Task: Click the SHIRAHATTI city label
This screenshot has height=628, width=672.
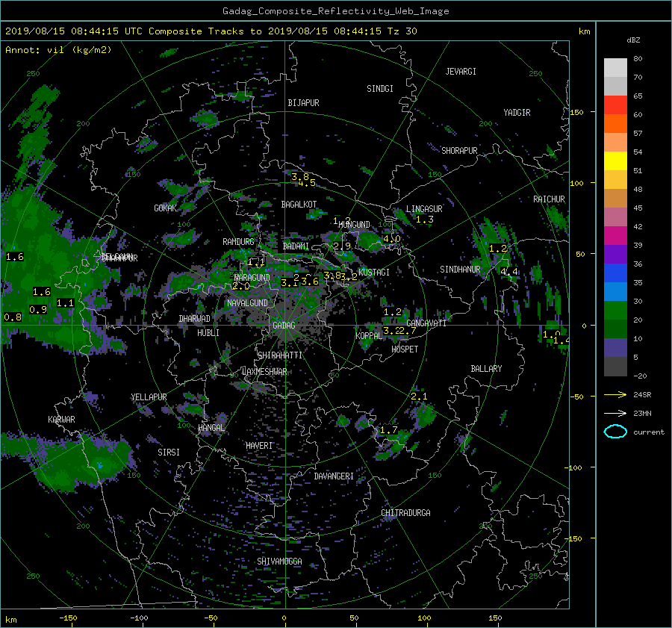Action: (280, 355)
